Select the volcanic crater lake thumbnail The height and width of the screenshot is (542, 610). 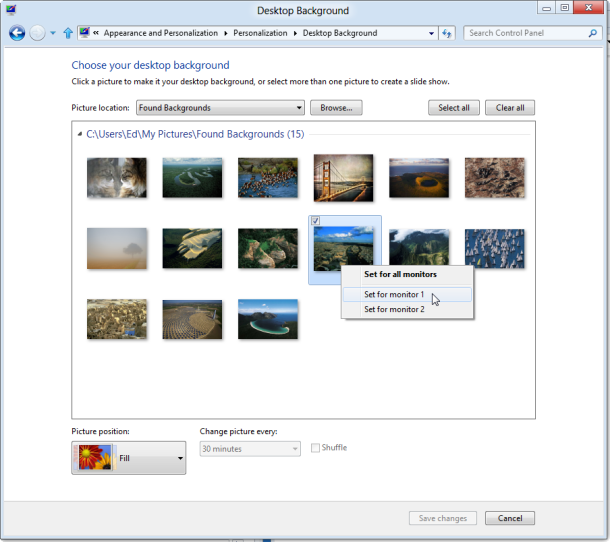pyautogui.click(x=419, y=178)
